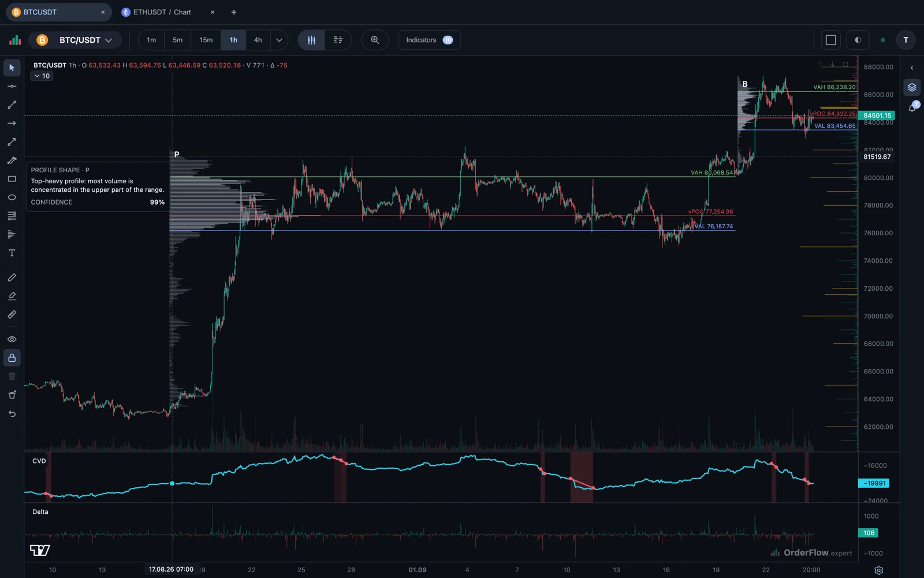The height and width of the screenshot is (578, 924).
Task: Select the rectangle shape tool
Action: pyautogui.click(x=12, y=179)
